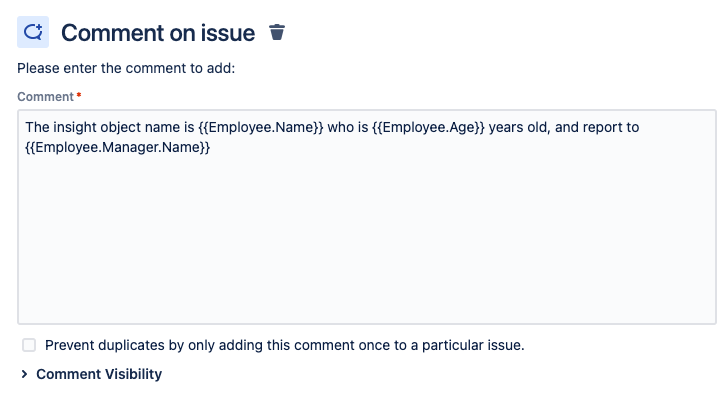Delete the Comment on issue action via trash icon

tap(277, 32)
